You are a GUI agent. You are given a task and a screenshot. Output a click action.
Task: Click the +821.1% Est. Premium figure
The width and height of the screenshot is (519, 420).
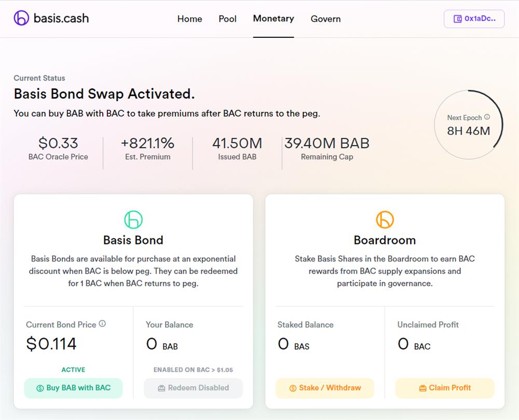coord(147,143)
